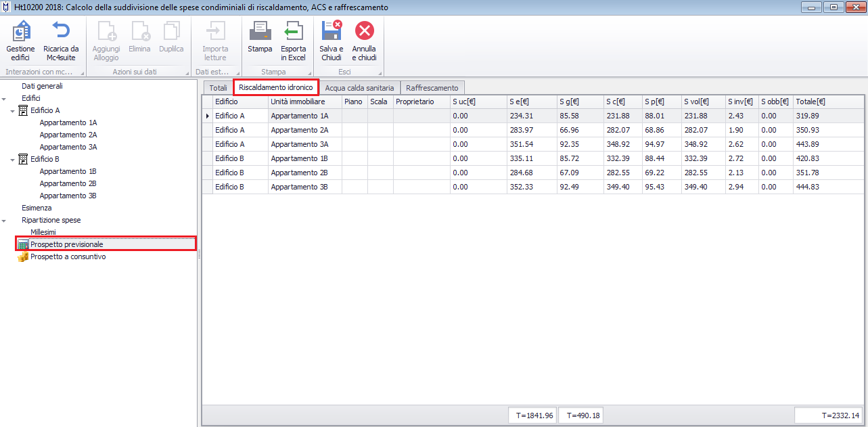The height and width of the screenshot is (427, 868).
Task: Collapse the Ripartizione spese section
Action: pos(4,221)
